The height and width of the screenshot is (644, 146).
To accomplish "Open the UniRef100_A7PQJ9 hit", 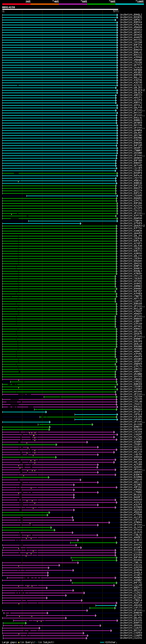I will [131, 25].
